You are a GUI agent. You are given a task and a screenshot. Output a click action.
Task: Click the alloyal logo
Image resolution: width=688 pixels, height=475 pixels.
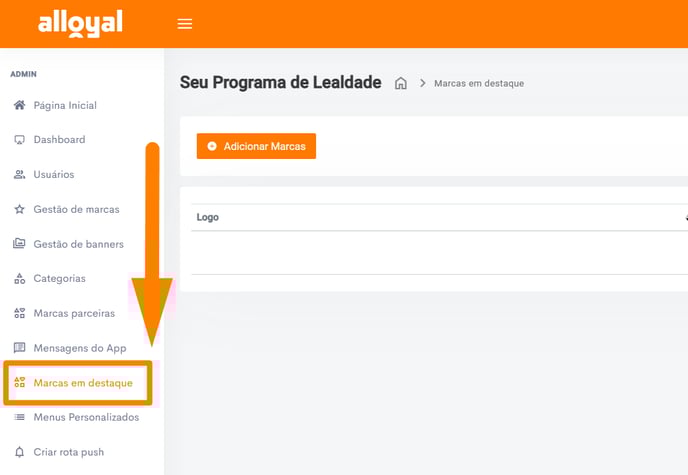pos(80,24)
